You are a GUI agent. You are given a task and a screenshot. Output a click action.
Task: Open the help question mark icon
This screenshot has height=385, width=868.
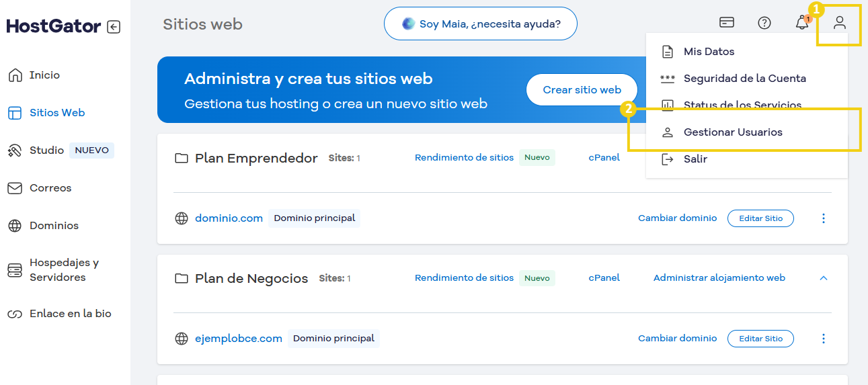764,23
